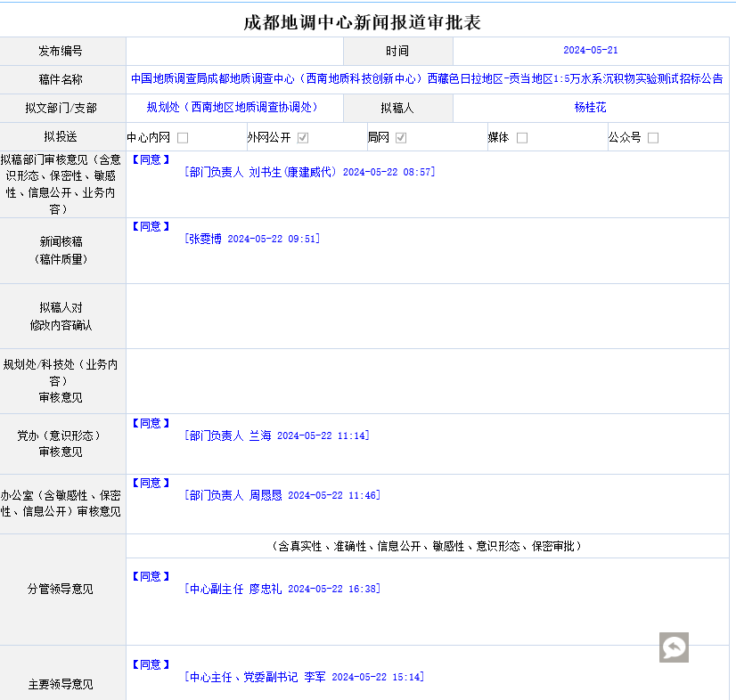This screenshot has width=736, height=700.
Task: Check the 中心内网 checkbox
Action: [183, 138]
